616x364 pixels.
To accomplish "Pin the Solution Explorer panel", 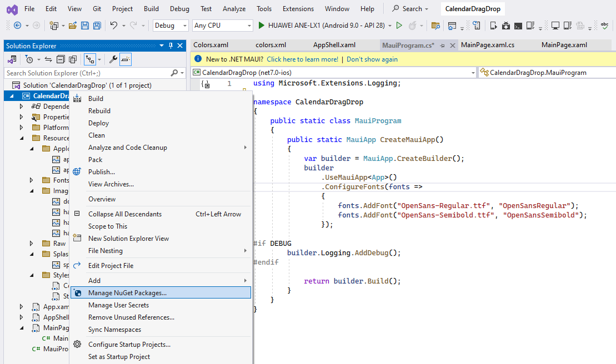I will click(171, 46).
